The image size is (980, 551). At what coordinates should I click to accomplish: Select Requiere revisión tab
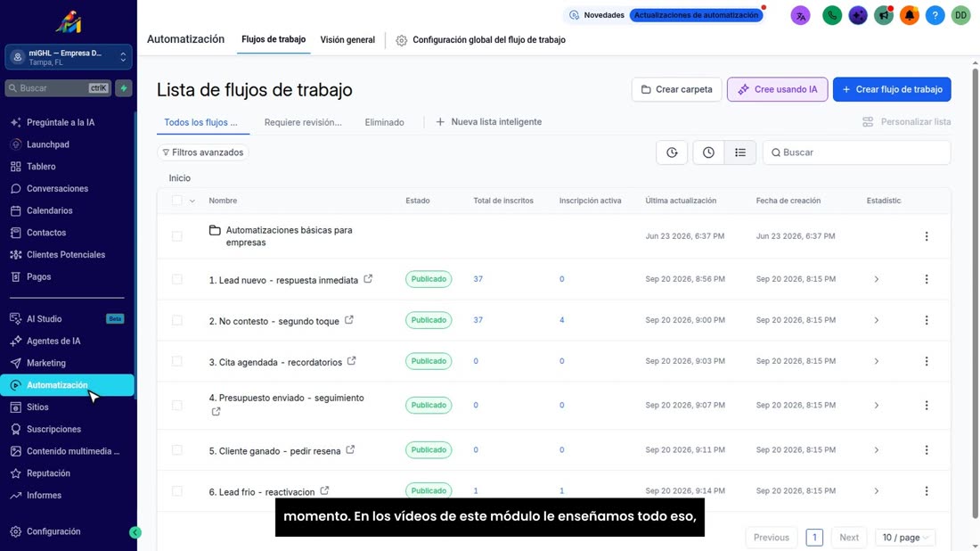click(303, 122)
